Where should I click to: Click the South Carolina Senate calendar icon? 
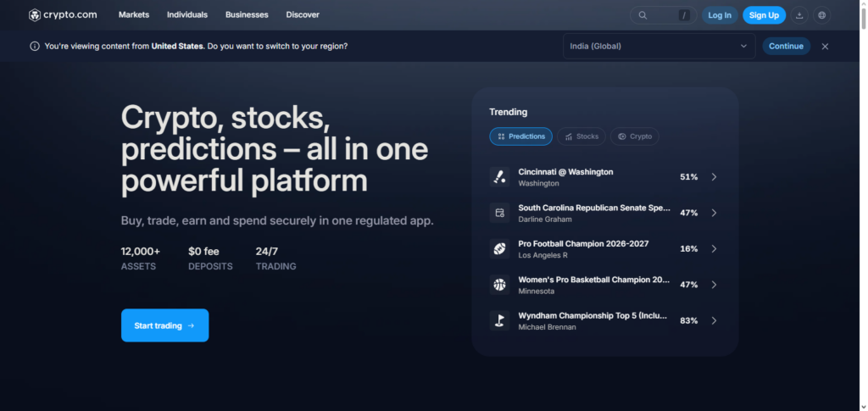point(499,213)
